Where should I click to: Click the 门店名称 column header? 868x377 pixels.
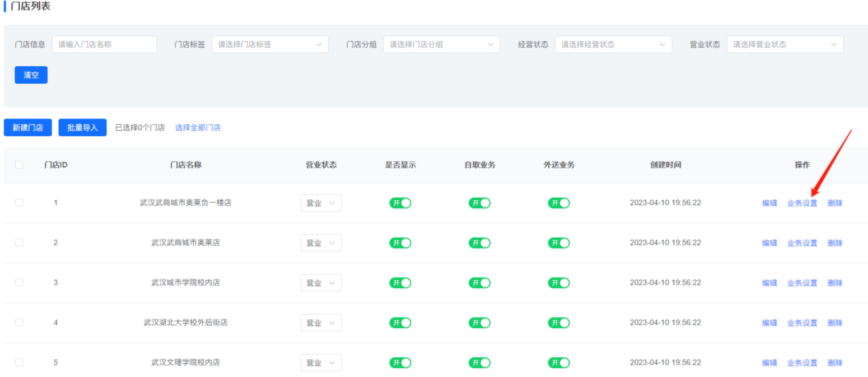(186, 165)
